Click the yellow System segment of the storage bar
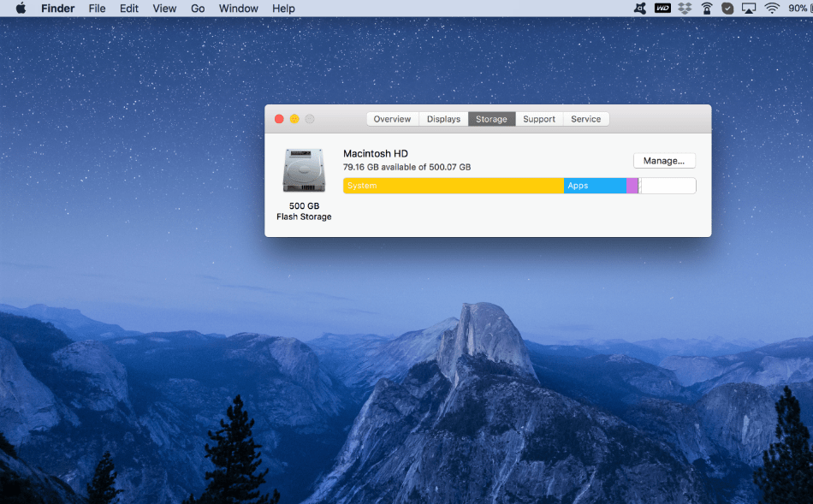Viewport: 813px width, 504px height. click(x=454, y=186)
